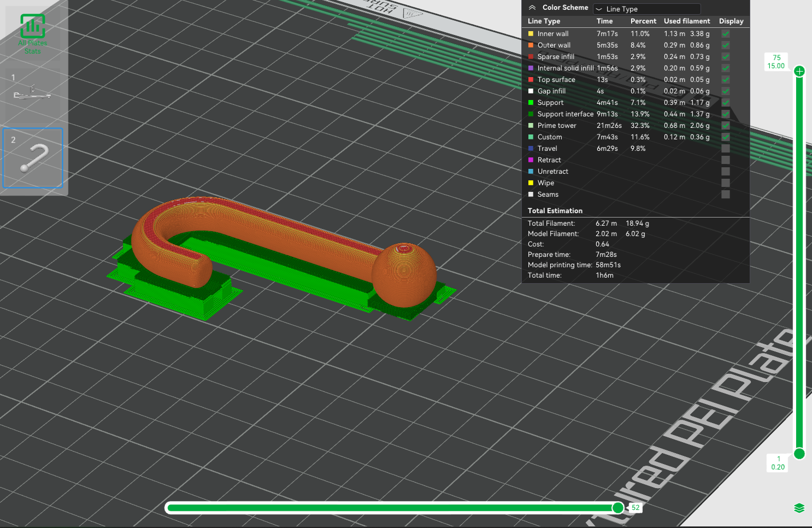Click the plus icon atop the layer slider
The height and width of the screenshot is (528, 812).
point(799,70)
